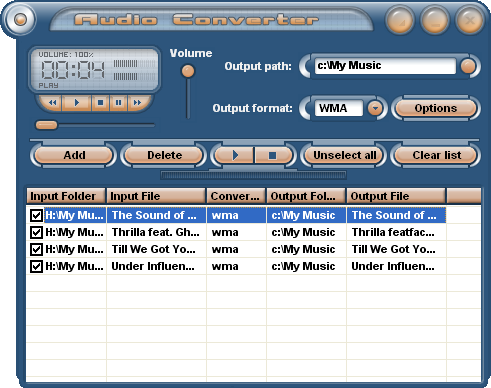Stop conversion with the center stop button
This screenshot has width=491, height=388.
273,155
